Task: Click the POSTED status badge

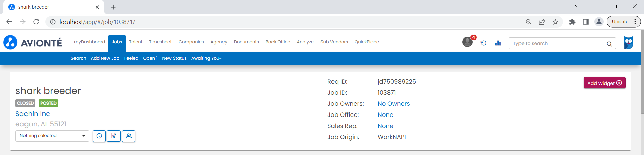Action: pos(48,103)
